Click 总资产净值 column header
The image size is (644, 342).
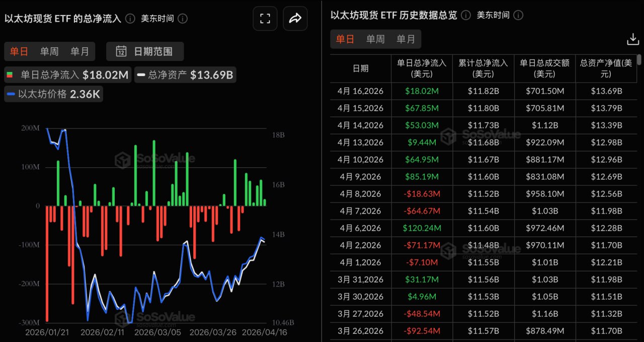(606, 69)
